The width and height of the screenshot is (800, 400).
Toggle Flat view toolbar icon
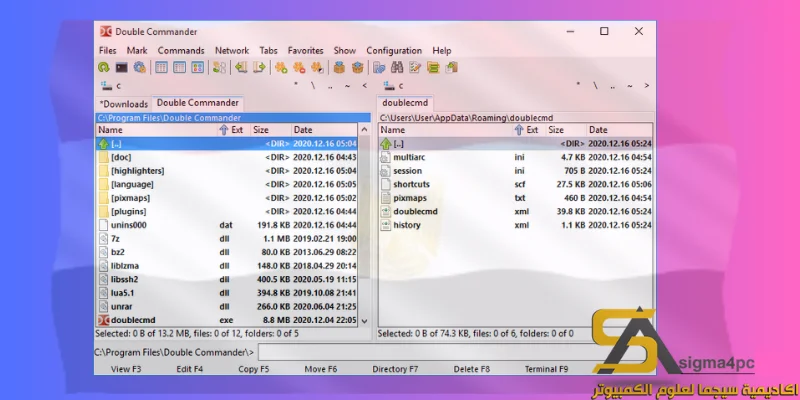[219, 67]
